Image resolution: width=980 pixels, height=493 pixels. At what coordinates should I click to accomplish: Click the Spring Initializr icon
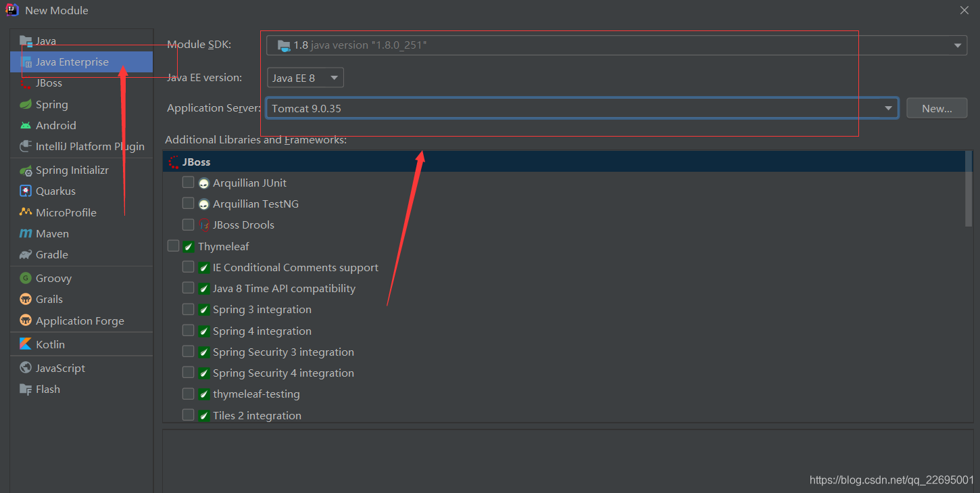pos(26,170)
